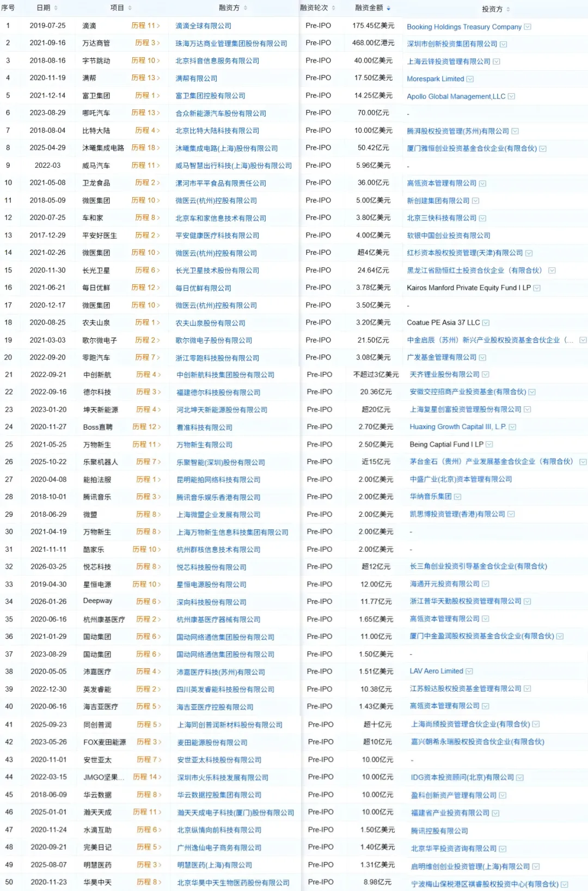The width and height of the screenshot is (588, 891).
Task: Expand investor list next to 上海云锋投资管理有限公司
Action: [x=497, y=62]
